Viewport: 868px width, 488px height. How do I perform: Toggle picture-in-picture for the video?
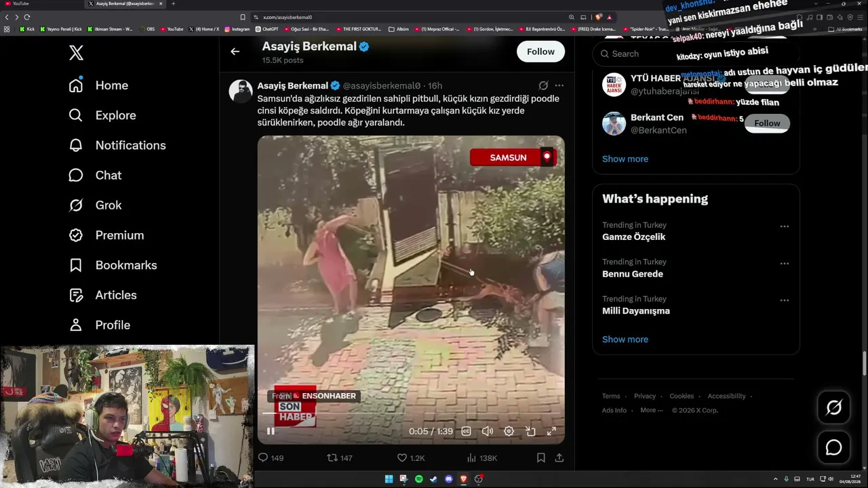[x=530, y=431]
